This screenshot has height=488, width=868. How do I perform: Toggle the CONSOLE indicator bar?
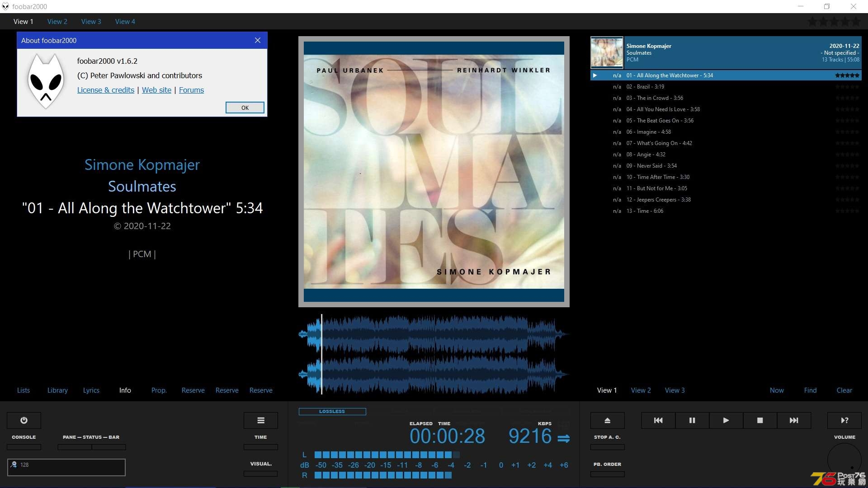click(x=24, y=447)
